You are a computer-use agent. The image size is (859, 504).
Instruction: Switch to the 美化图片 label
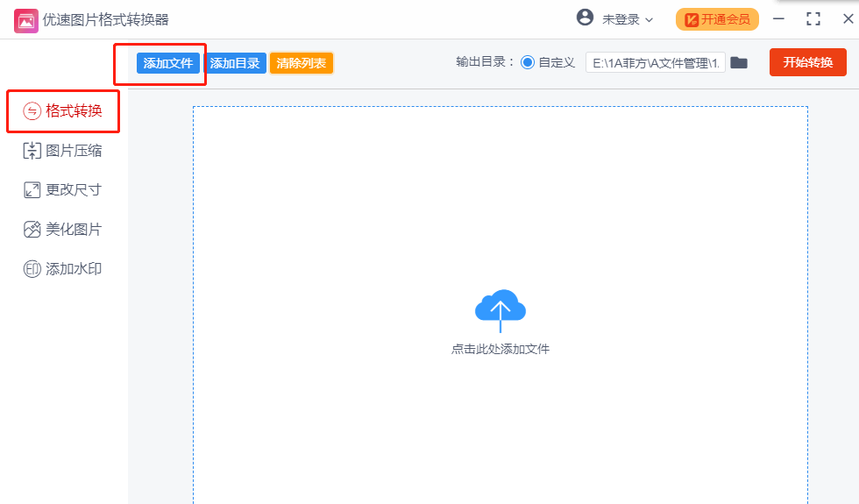74,230
